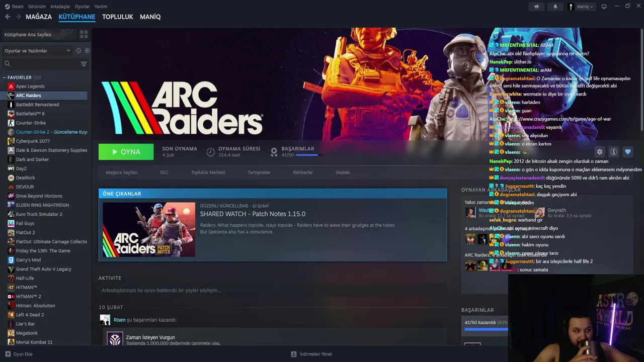
Task: Go to the TOPLULUK tab
Action: coord(118,17)
